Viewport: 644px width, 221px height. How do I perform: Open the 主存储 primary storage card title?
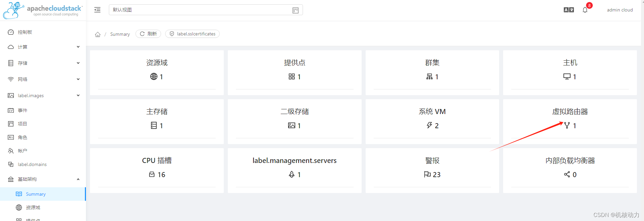point(157,112)
